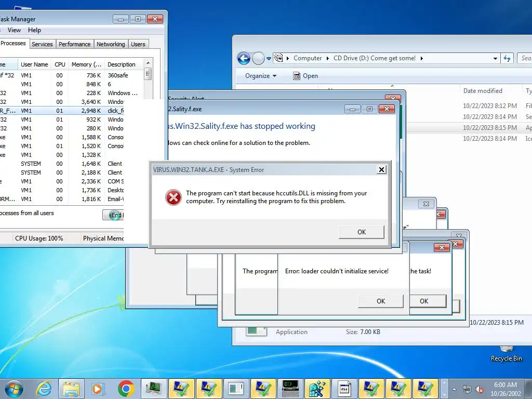Open the taskbar clock and date

click(x=506, y=389)
